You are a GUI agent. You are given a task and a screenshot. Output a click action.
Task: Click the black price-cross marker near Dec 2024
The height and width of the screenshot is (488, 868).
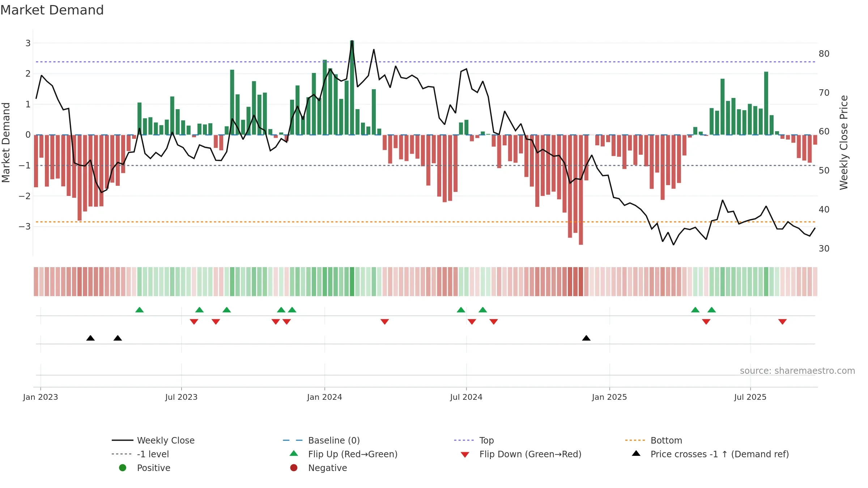click(586, 338)
